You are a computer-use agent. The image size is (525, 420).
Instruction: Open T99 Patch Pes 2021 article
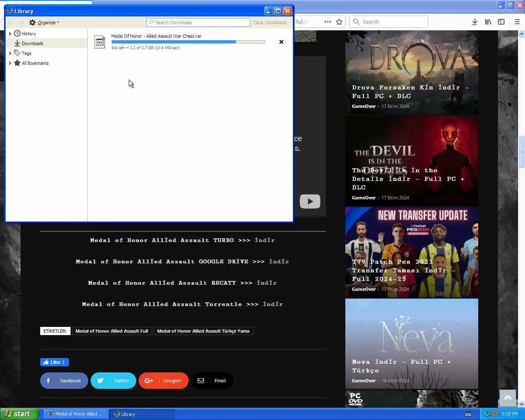412,252
